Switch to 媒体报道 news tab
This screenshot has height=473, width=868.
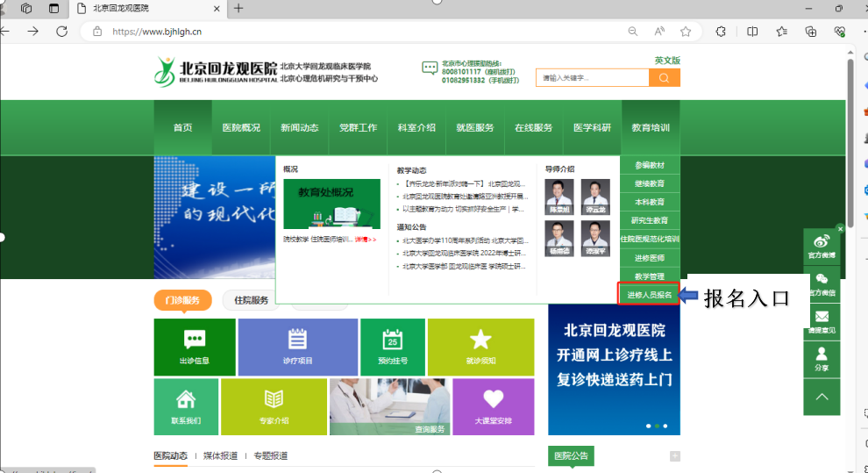220,455
